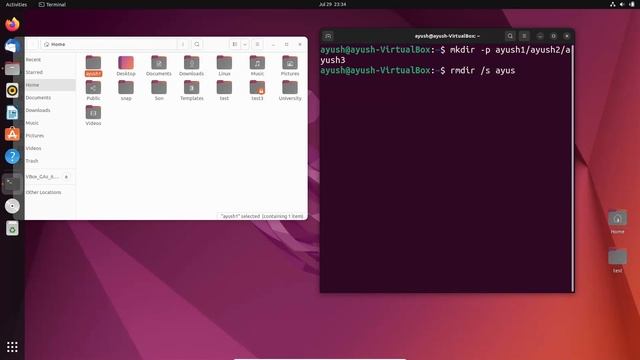
Task: Open volume indicator in system tray
Action: [x=622, y=4]
